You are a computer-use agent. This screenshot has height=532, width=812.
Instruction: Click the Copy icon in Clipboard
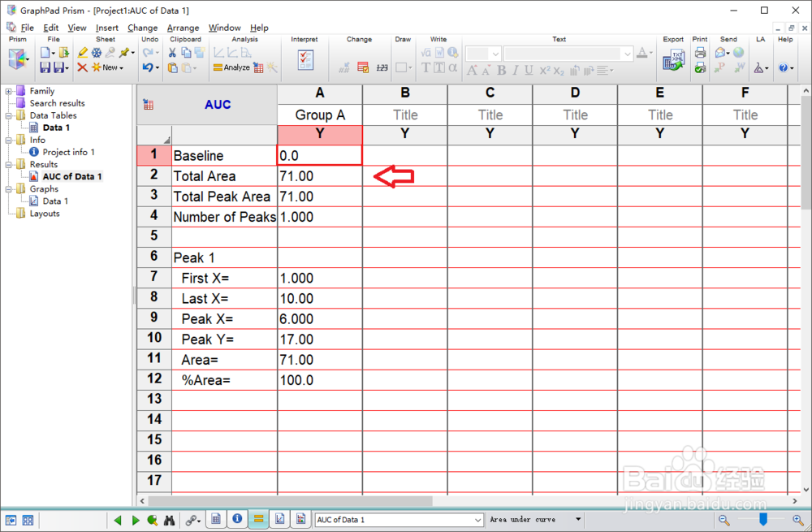[x=186, y=53]
